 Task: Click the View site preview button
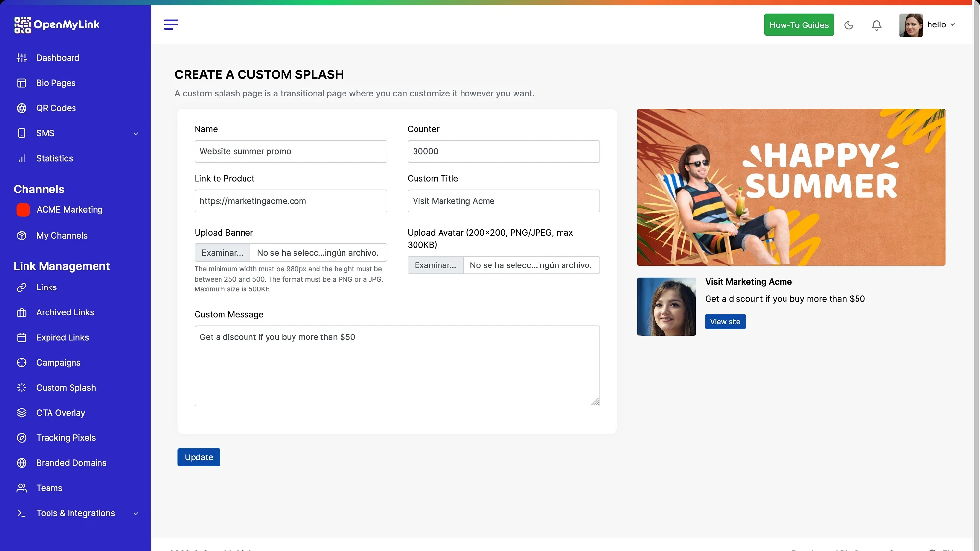coord(725,322)
